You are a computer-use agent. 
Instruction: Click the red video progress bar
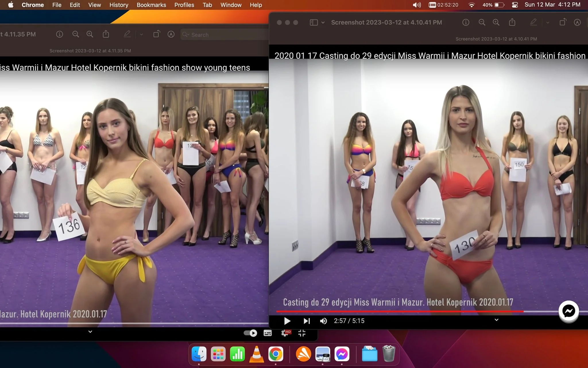tap(400, 311)
